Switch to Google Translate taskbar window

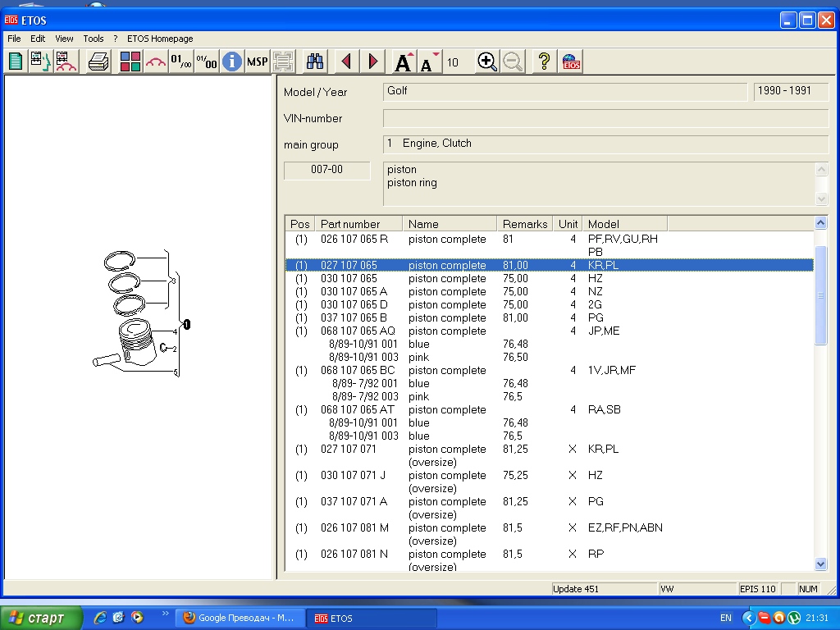pos(239,618)
